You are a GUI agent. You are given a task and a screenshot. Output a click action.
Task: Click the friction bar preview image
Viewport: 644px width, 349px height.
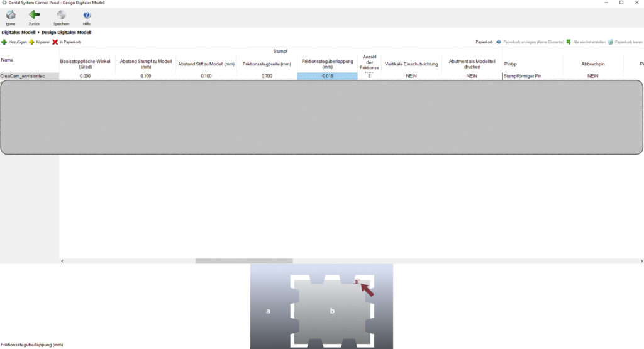click(x=321, y=306)
